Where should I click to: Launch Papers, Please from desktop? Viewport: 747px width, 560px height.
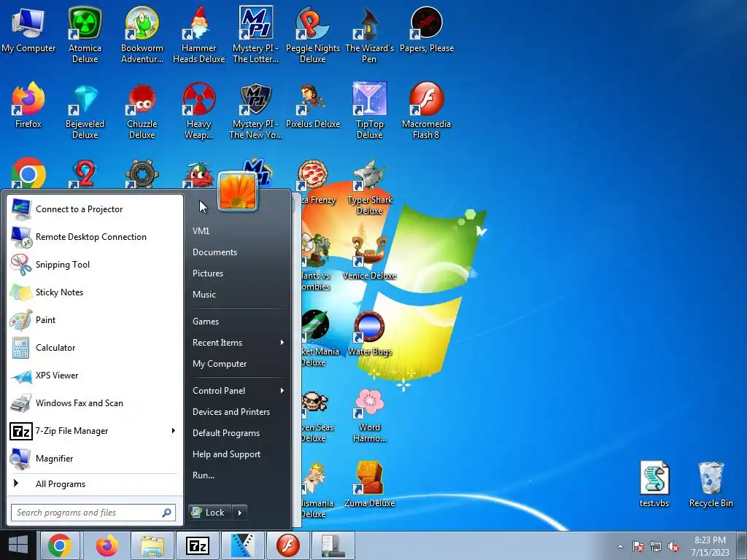[x=426, y=29]
